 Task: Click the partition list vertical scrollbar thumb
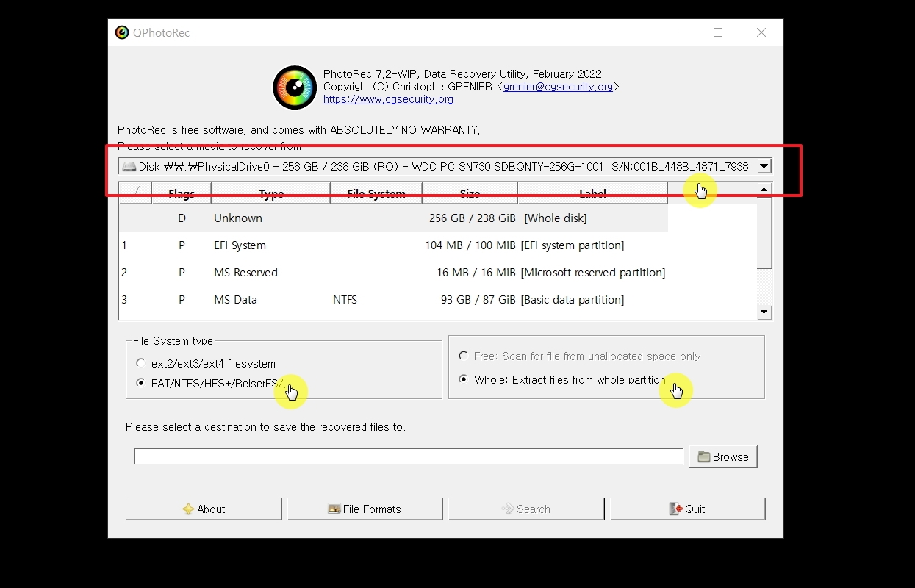[x=764, y=232]
